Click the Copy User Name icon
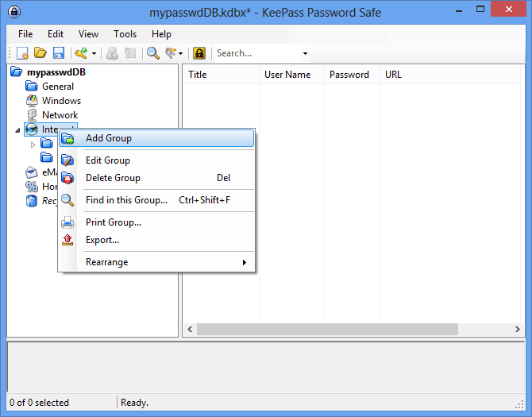The width and height of the screenshot is (532, 417). 112,53
